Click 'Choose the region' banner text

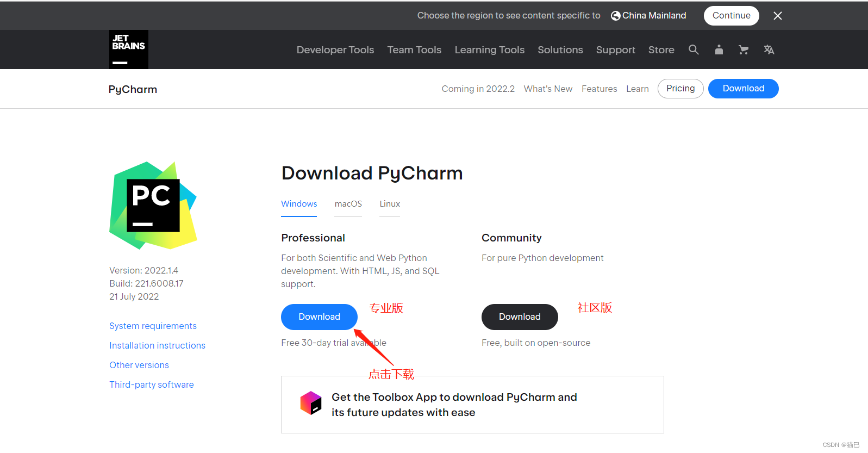509,16
